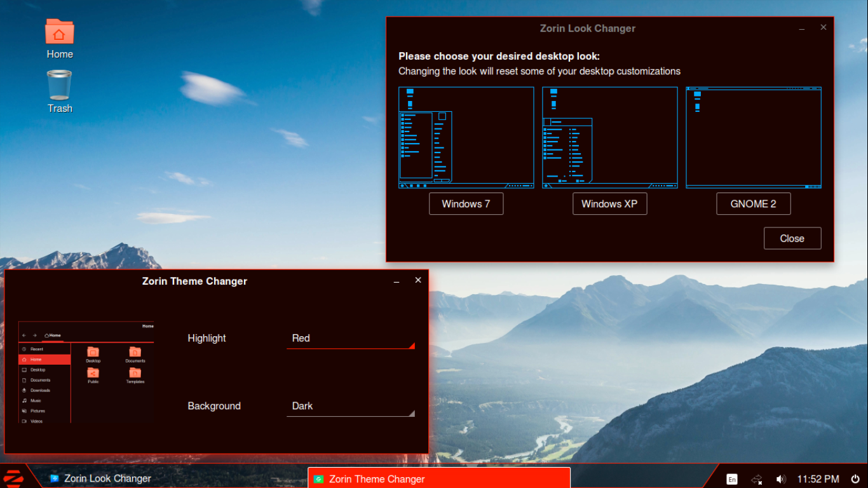
Task: Open the Zorin start menu icon
Action: point(13,478)
